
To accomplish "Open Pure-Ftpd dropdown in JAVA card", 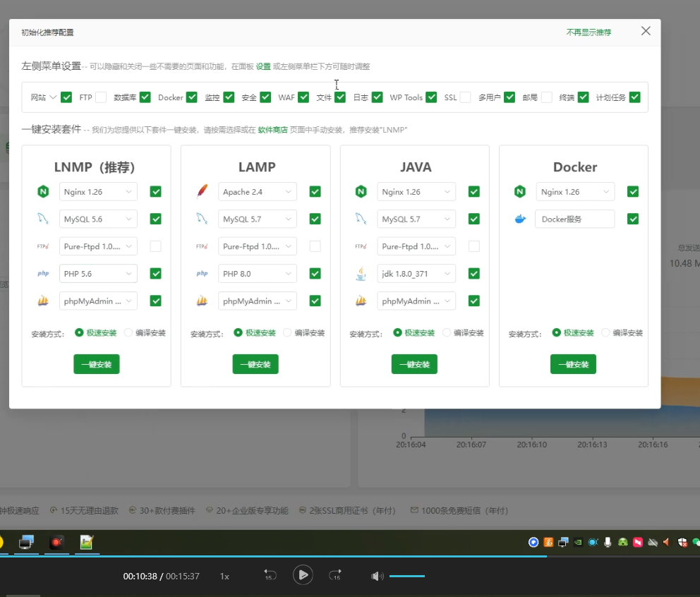I will pos(416,246).
